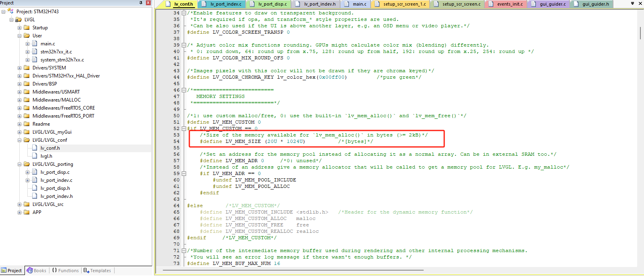644x277 pixels.
Task: Select the LVGL/LVGL_src folder icon
Action: click(27, 204)
